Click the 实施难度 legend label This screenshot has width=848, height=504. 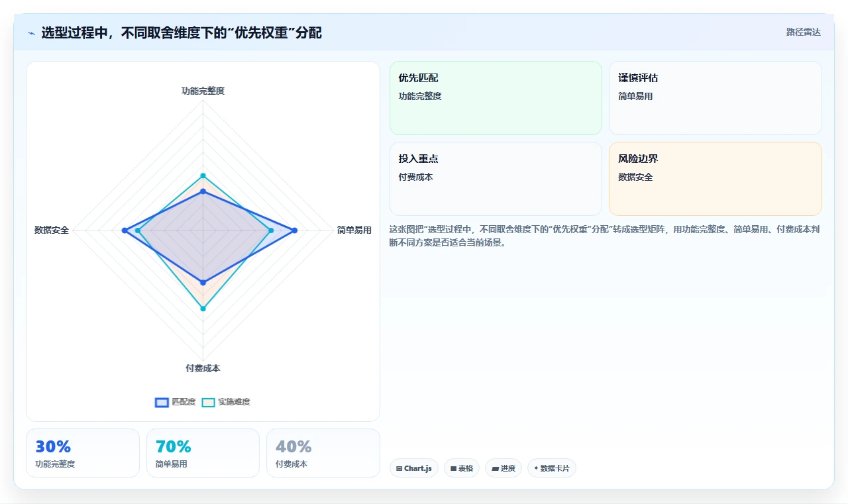point(234,402)
